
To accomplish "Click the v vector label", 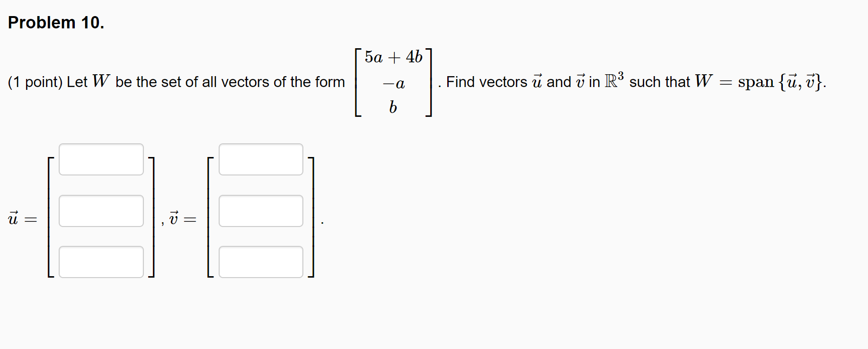I will (x=174, y=218).
